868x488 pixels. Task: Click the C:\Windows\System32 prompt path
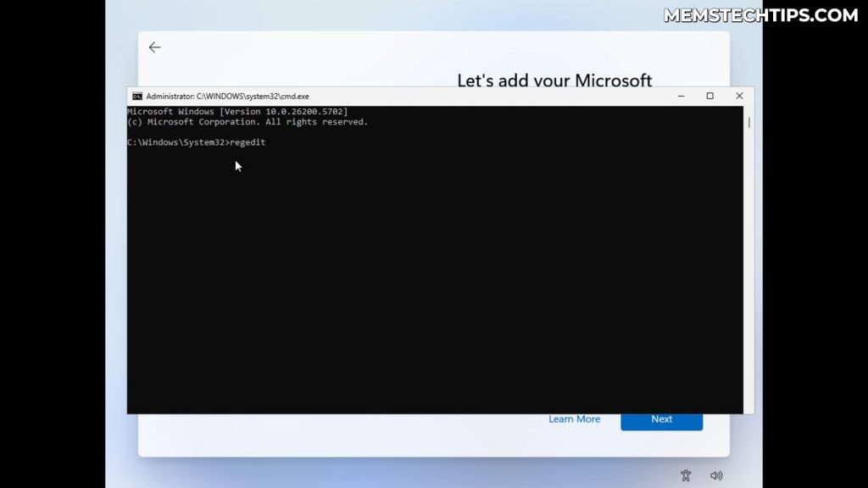click(x=176, y=142)
